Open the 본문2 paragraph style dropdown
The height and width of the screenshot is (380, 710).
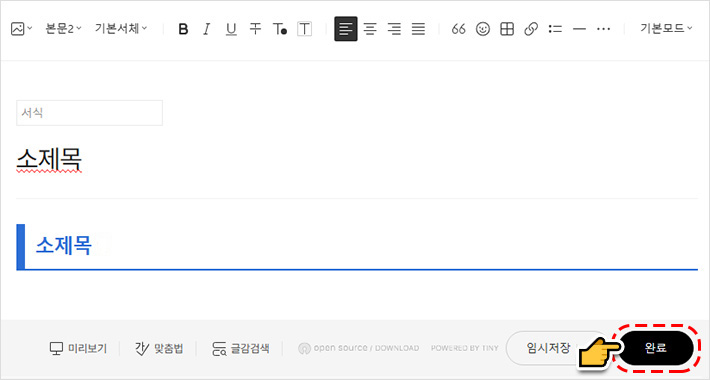63,29
